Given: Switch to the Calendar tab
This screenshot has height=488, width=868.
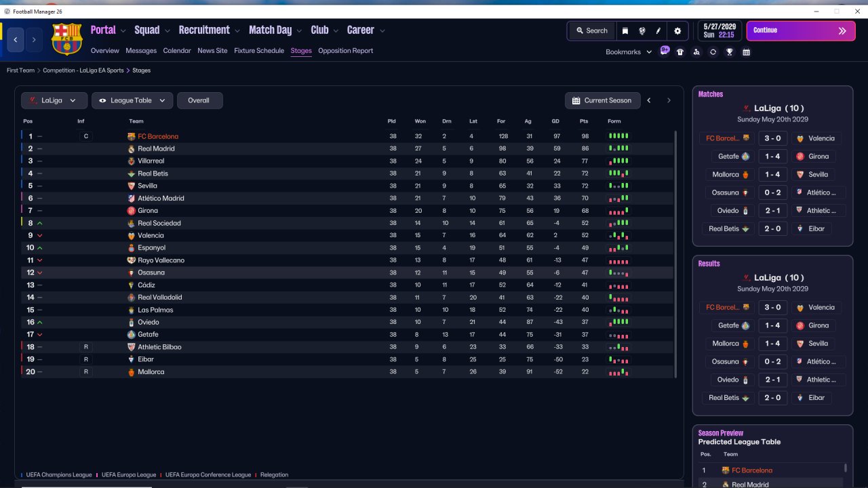Looking at the screenshot, I should 177,51.
